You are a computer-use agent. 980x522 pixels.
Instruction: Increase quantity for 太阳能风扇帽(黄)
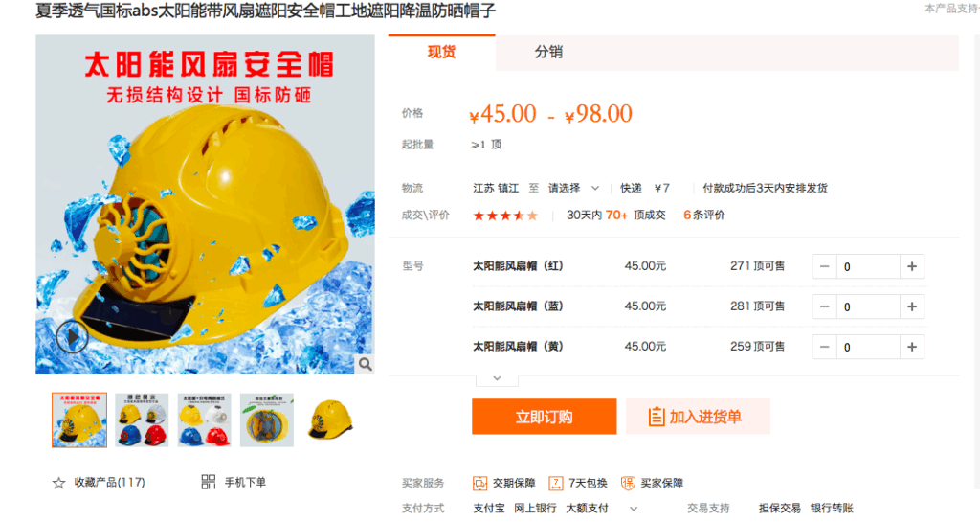click(912, 347)
